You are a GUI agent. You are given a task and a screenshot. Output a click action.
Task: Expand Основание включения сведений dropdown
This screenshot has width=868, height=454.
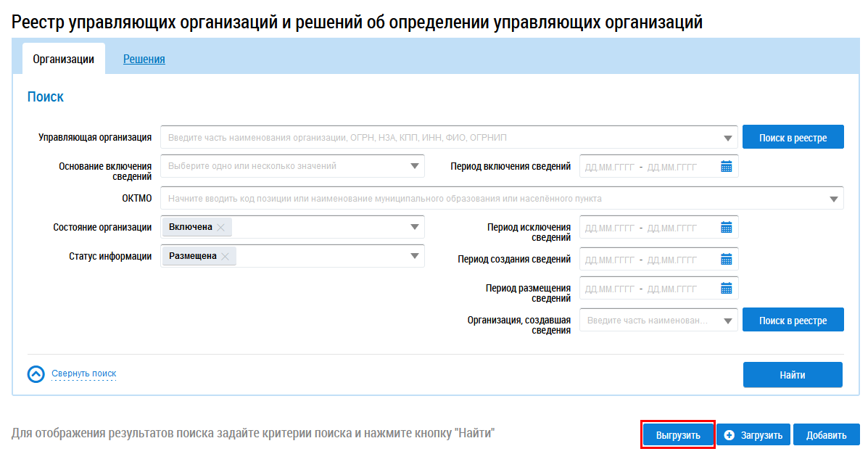(x=414, y=166)
